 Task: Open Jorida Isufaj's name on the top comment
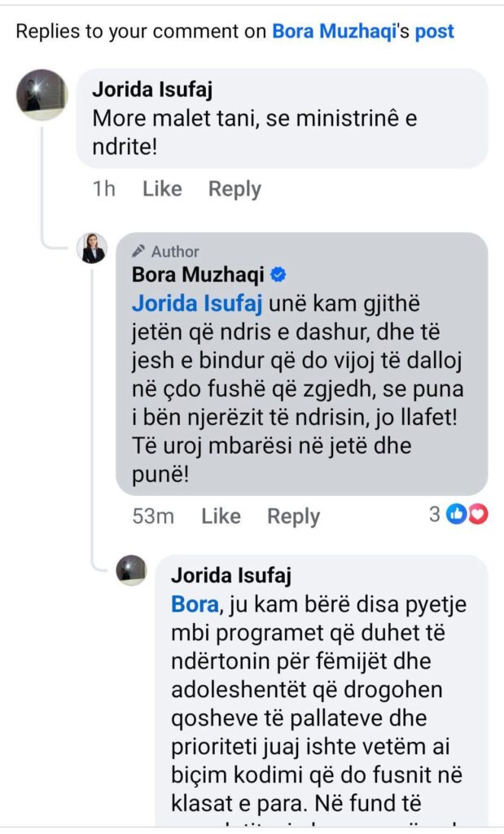(154, 89)
